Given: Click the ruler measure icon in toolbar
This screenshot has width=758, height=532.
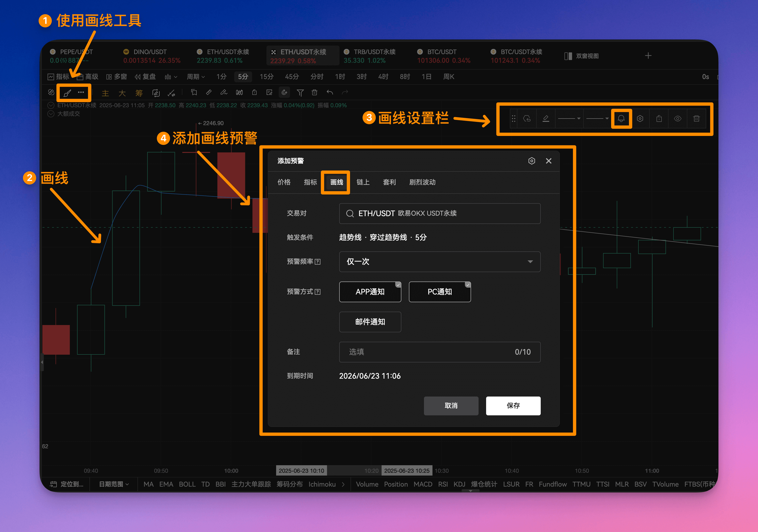Looking at the screenshot, I should pyautogui.click(x=209, y=92).
